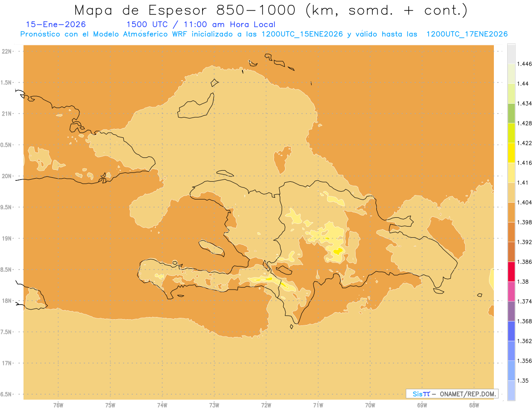532x411 pixels.
Task: Click the longitude label 70W
Action: [370, 405]
